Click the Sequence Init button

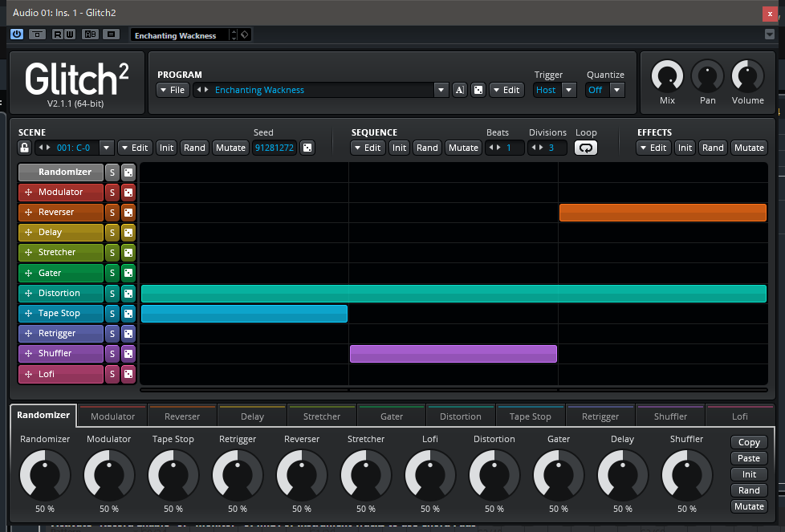pyautogui.click(x=399, y=148)
